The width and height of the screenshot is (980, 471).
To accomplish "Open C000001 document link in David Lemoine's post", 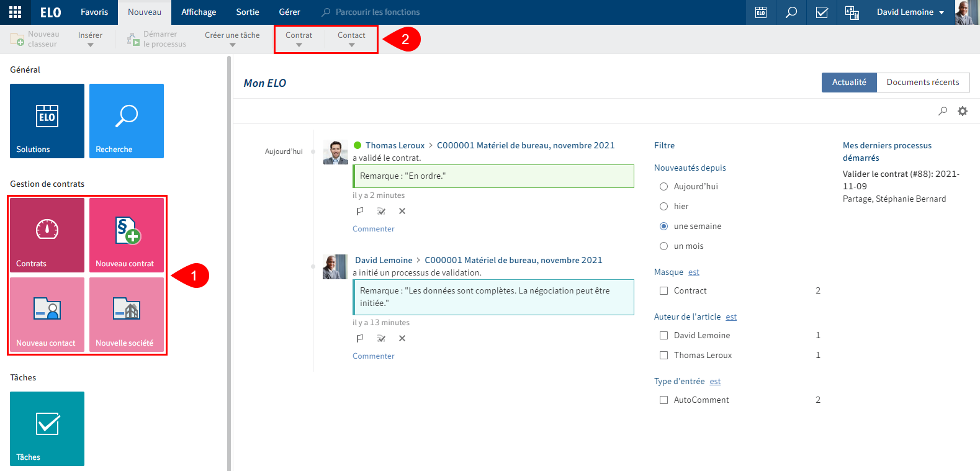I will tap(513, 260).
